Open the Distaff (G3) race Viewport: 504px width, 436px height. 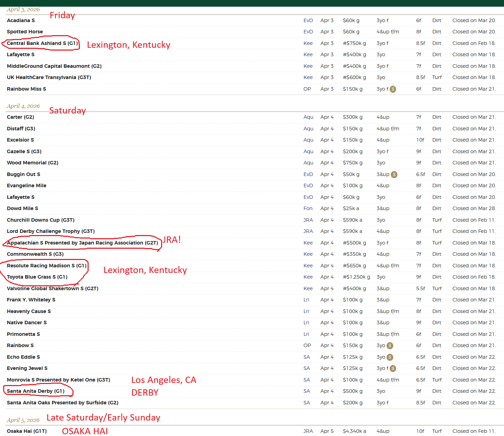pos(21,129)
